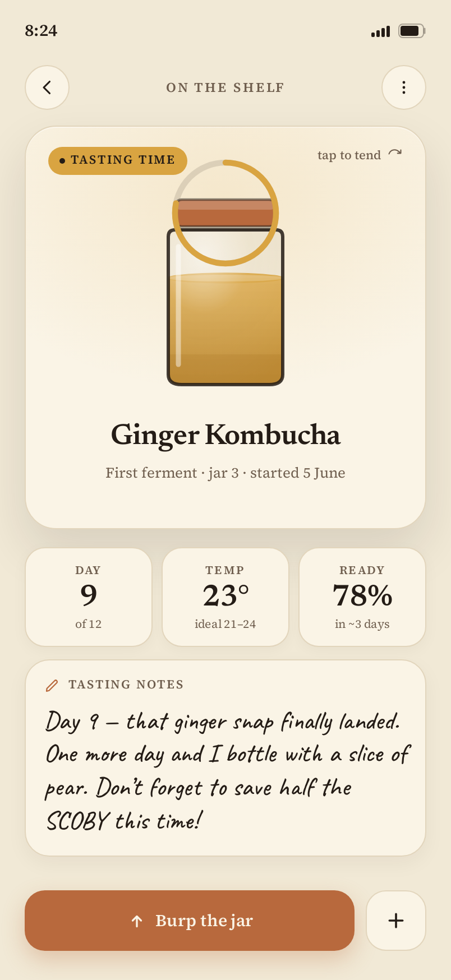Open the Ready 78% stat card
451x980 pixels.
[362, 597]
